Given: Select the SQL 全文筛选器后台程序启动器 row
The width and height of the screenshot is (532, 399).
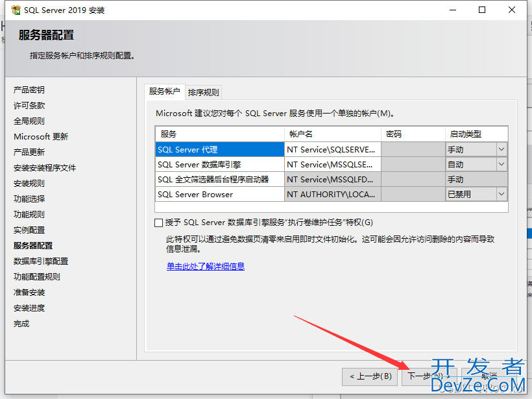Looking at the screenshot, I should coord(220,180).
